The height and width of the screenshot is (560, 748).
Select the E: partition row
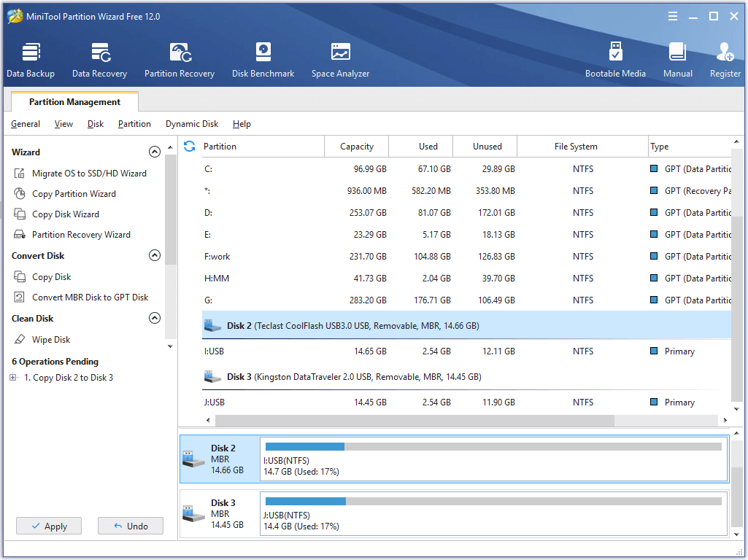pos(466,235)
